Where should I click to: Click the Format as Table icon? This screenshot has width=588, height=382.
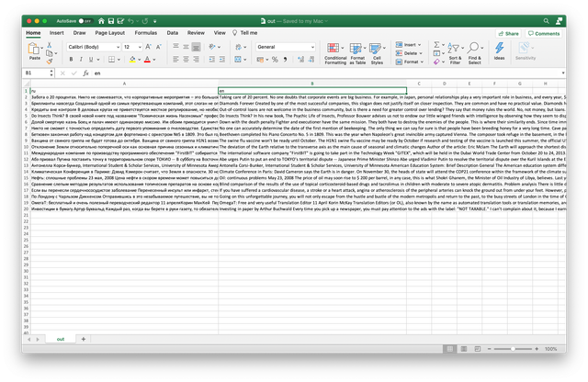(x=356, y=52)
